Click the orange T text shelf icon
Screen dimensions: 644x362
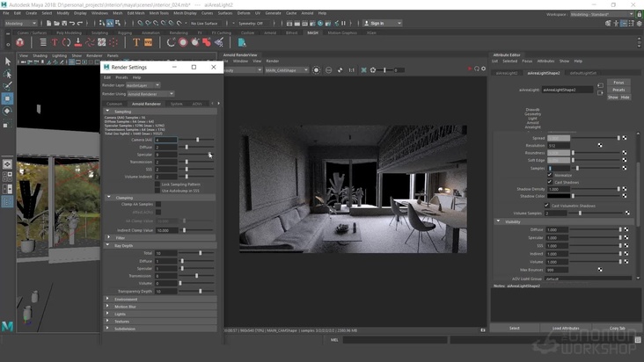pos(136,42)
